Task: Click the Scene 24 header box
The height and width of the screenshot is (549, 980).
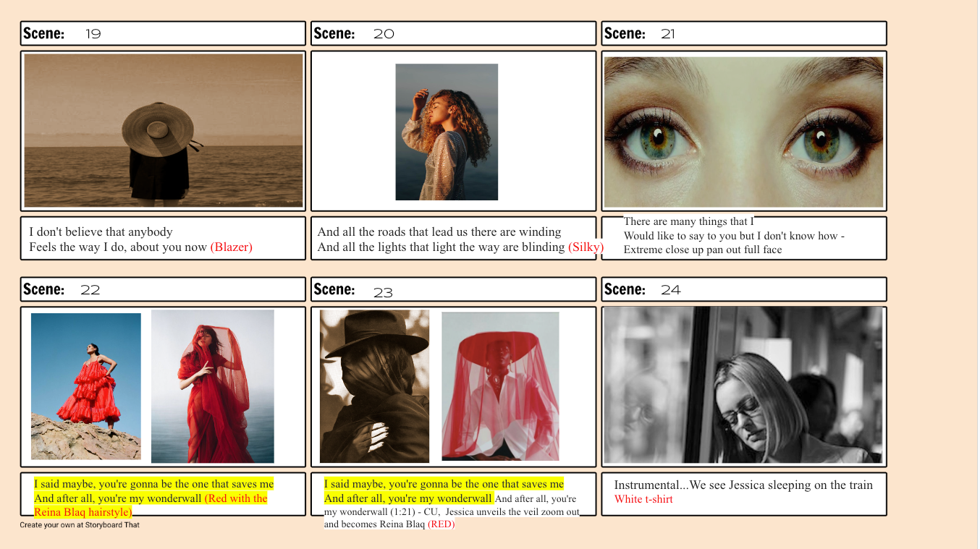Action: coord(744,289)
